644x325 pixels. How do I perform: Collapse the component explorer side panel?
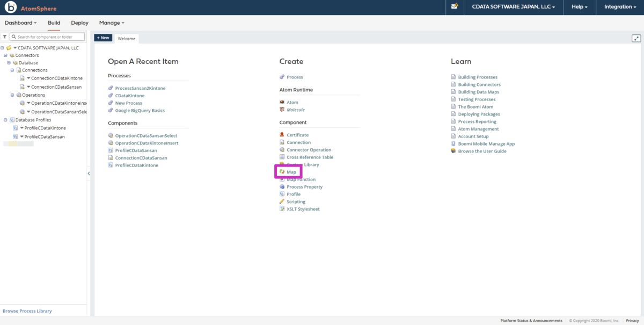click(89, 174)
